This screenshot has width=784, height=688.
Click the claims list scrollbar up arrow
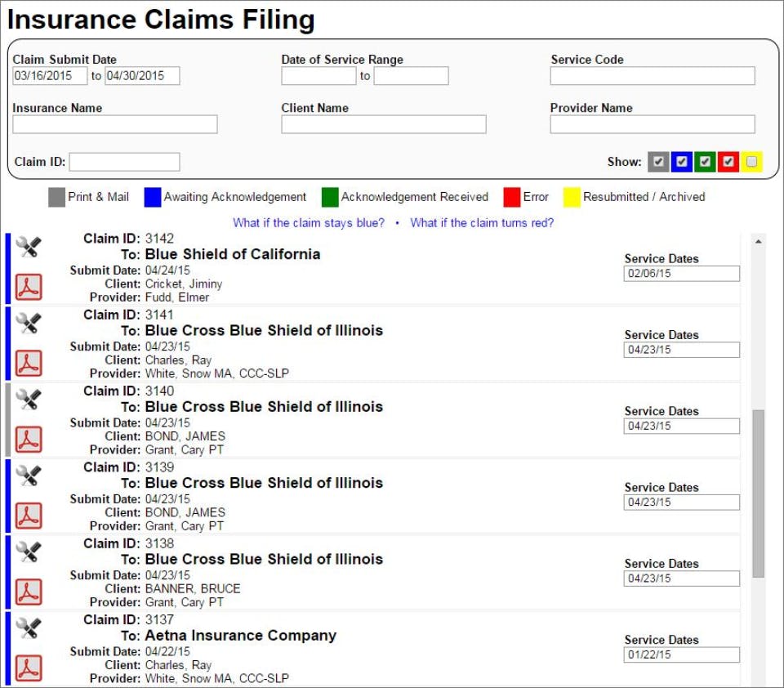coord(759,242)
